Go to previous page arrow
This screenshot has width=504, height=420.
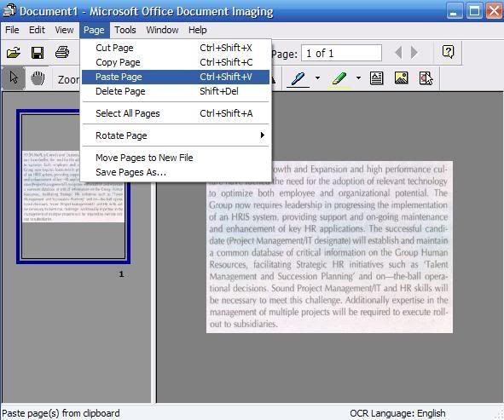(x=398, y=52)
